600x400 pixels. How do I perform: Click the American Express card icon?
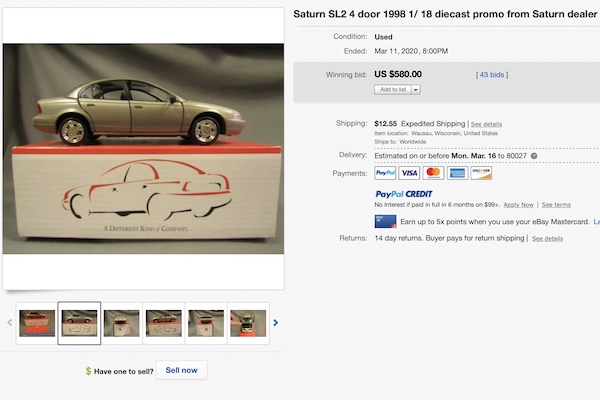[x=457, y=173]
